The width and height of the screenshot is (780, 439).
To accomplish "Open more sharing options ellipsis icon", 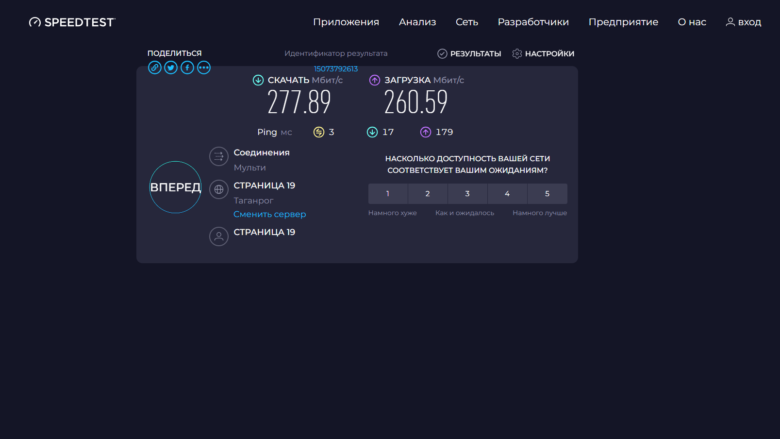I will (x=203, y=68).
